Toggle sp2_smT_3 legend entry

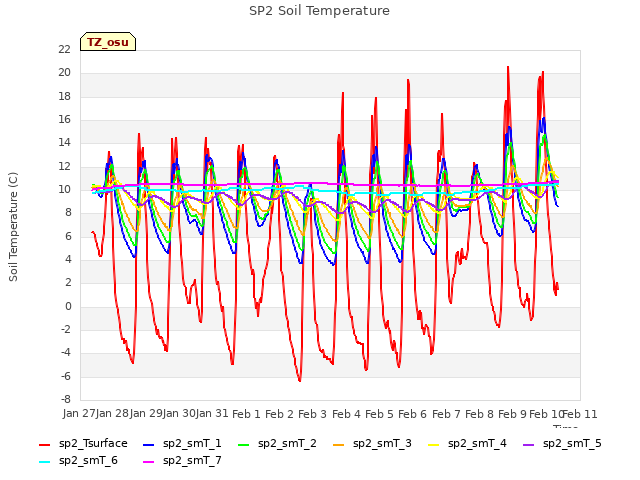point(372,444)
